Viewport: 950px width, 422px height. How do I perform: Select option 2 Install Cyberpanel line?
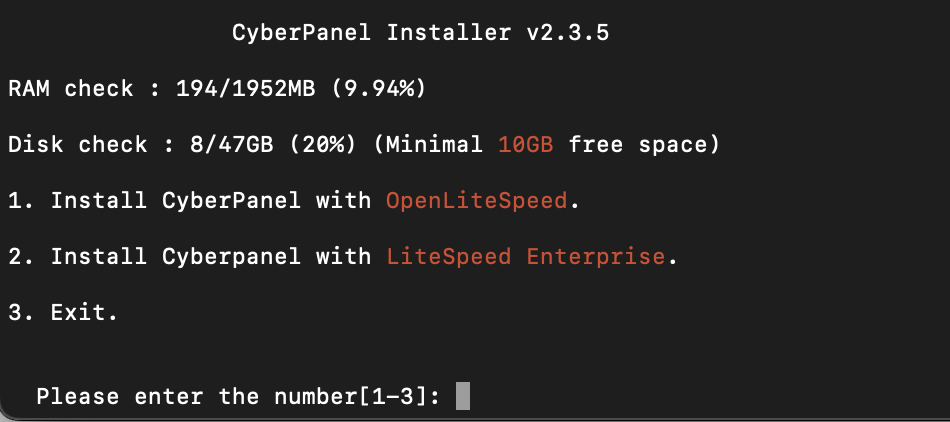(343, 257)
